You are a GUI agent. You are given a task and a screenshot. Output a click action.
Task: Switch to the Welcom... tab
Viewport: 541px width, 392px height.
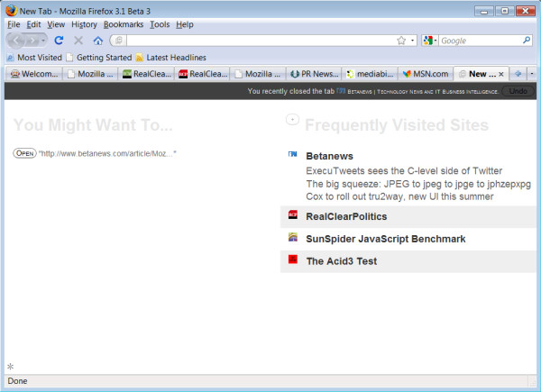34,74
